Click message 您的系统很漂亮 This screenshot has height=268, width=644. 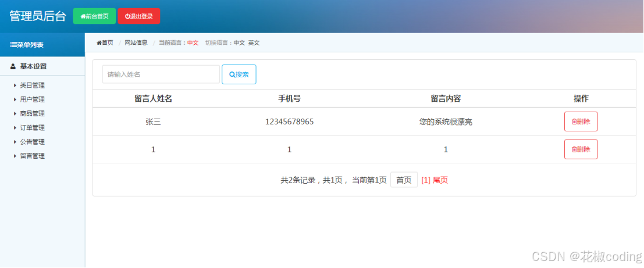(446, 122)
